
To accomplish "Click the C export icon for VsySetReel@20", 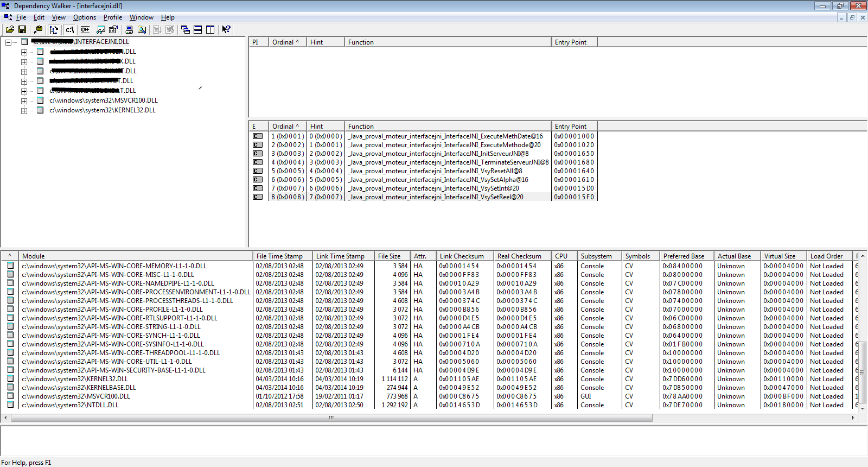I will (258, 197).
